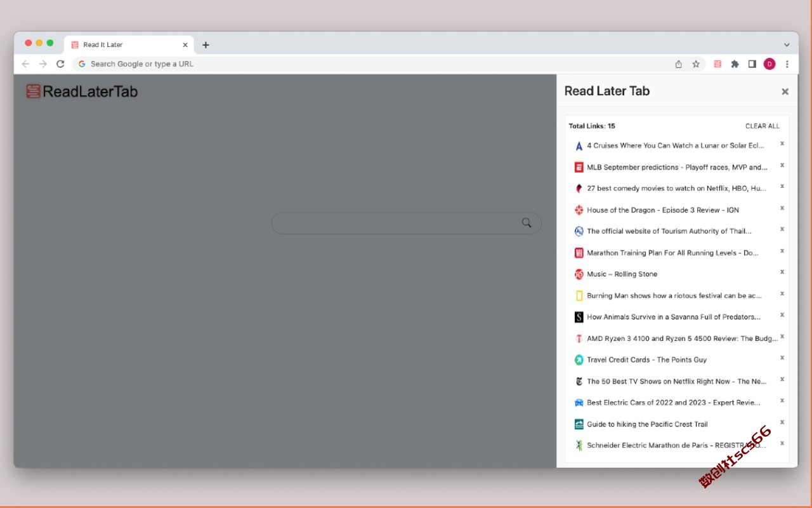This screenshot has height=508, width=812.
Task: Go forward with the forward arrow
Action: click(x=43, y=63)
